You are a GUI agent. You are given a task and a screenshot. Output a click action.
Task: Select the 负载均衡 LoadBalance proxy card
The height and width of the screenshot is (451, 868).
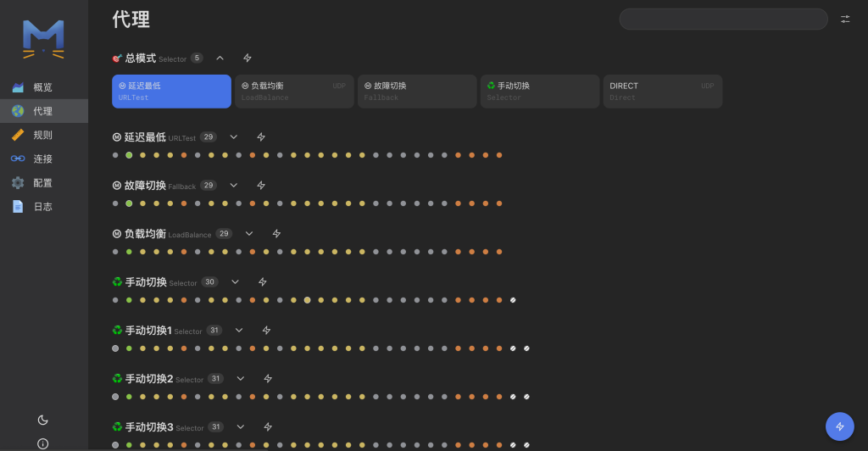coord(294,92)
